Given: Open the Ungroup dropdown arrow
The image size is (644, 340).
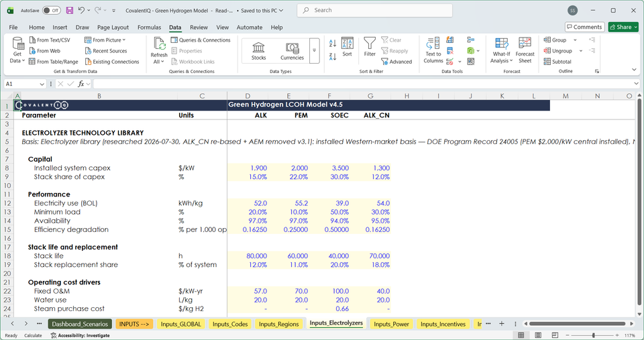Looking at the screenshot, I should pos(581,51).
